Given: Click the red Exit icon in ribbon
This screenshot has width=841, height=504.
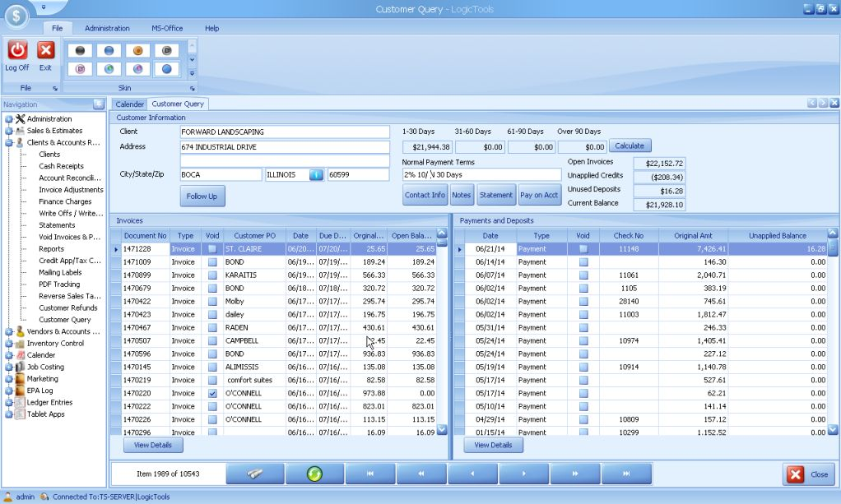Looking at the screenshot, I should pos(45,52).
